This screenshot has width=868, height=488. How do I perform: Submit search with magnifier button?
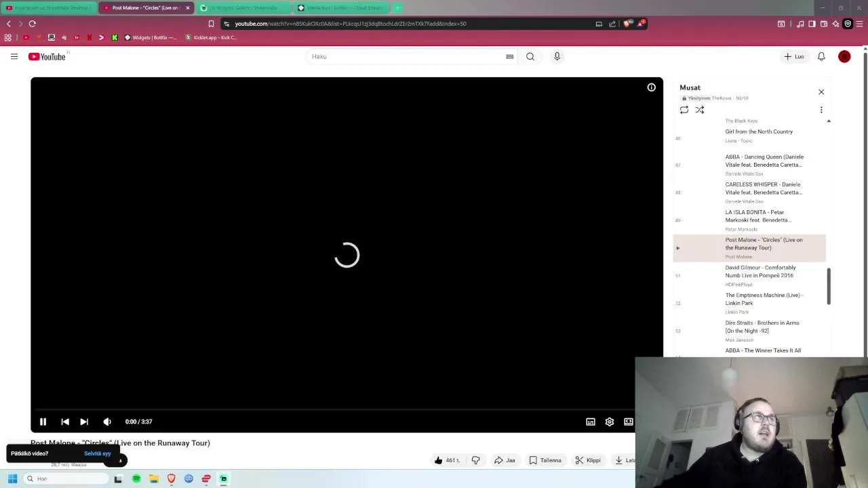coord(530,56)
